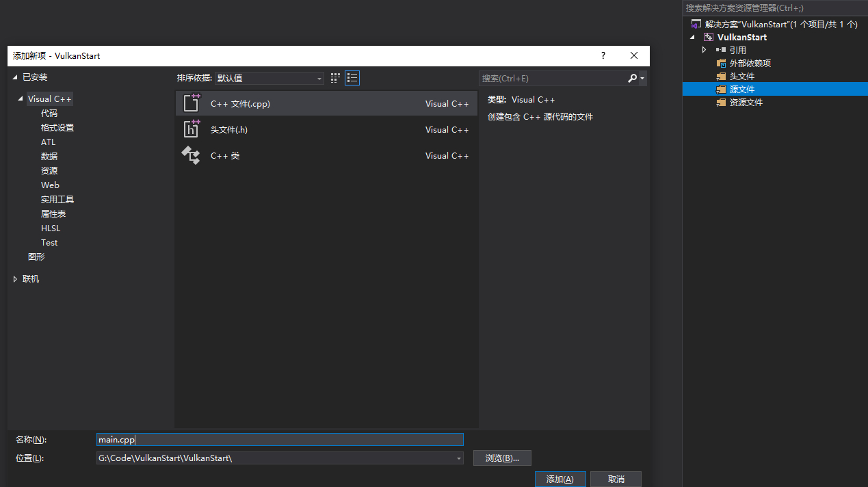Click the C++ file (.cpp) template icon
The height and width of the screenshot is (487, 868).
tap(192, 103)
